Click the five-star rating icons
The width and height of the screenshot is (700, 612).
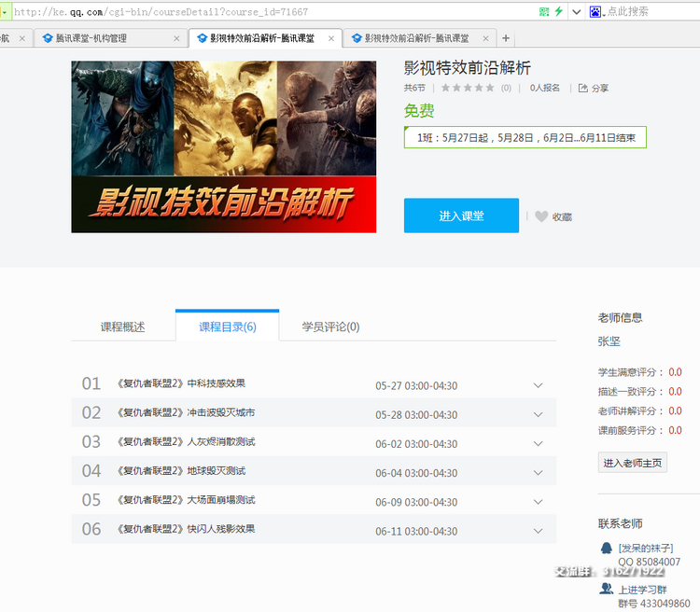pyautogui.click(x=468, y=88)
